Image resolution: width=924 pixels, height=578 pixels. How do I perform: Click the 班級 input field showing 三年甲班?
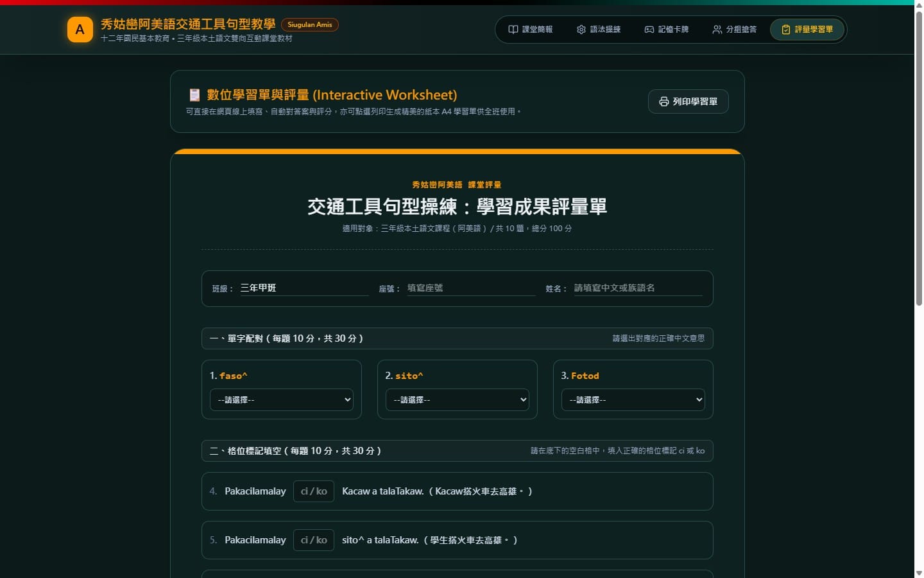pyautogui.click(x=304, y=288)
